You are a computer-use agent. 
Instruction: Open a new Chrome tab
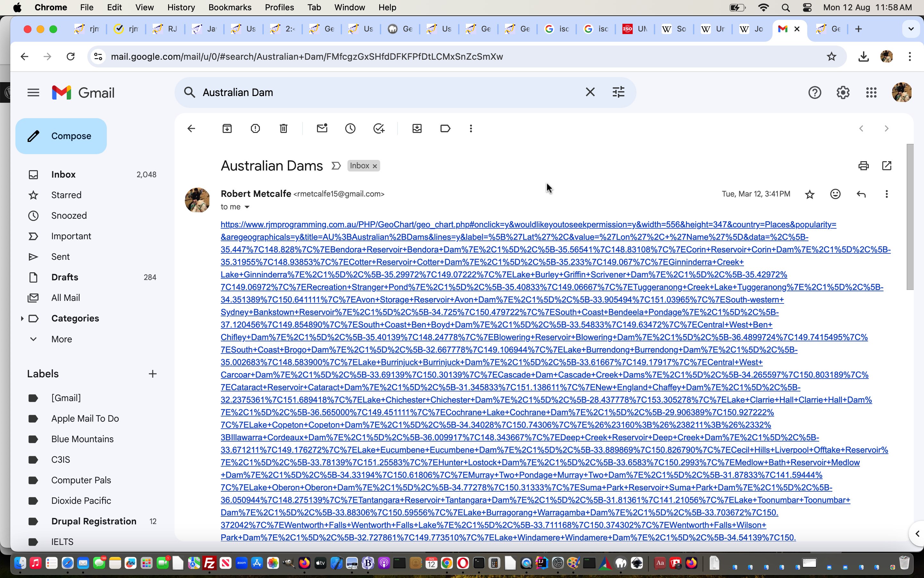click(x=859, y=29)
